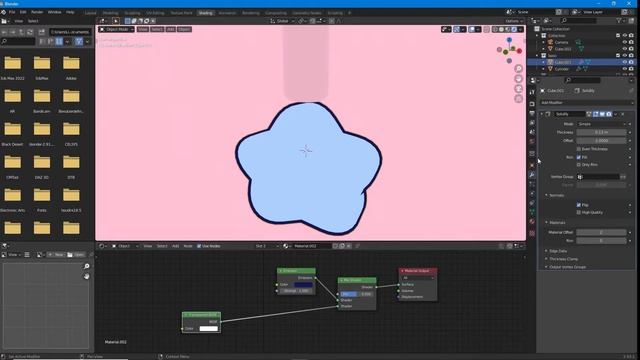Click the image editor New button
This screenshot has width=640, height=360.
click(x=56, y=255)
